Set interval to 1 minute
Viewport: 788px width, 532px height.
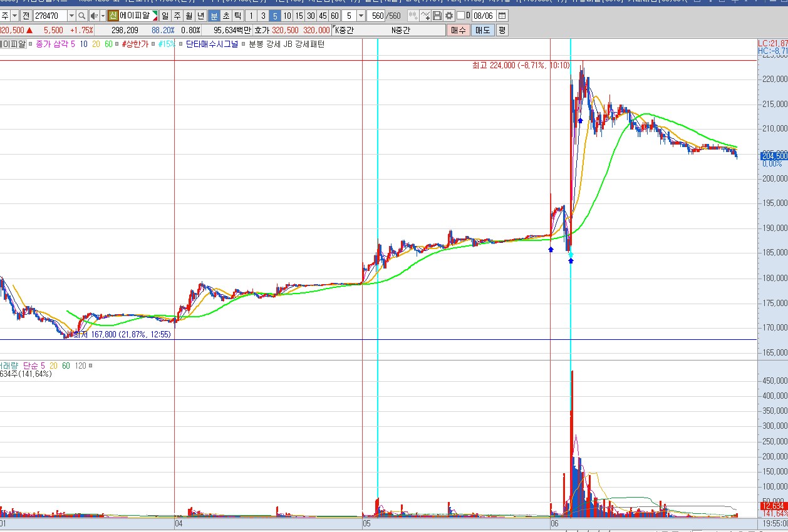click(251, 16)
